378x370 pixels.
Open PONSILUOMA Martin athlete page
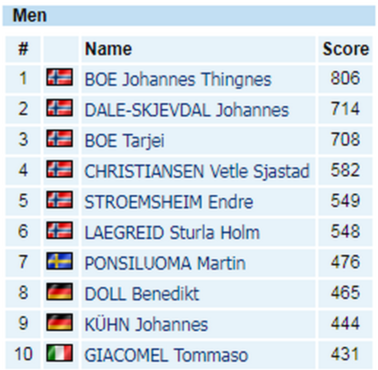[165, 263]
